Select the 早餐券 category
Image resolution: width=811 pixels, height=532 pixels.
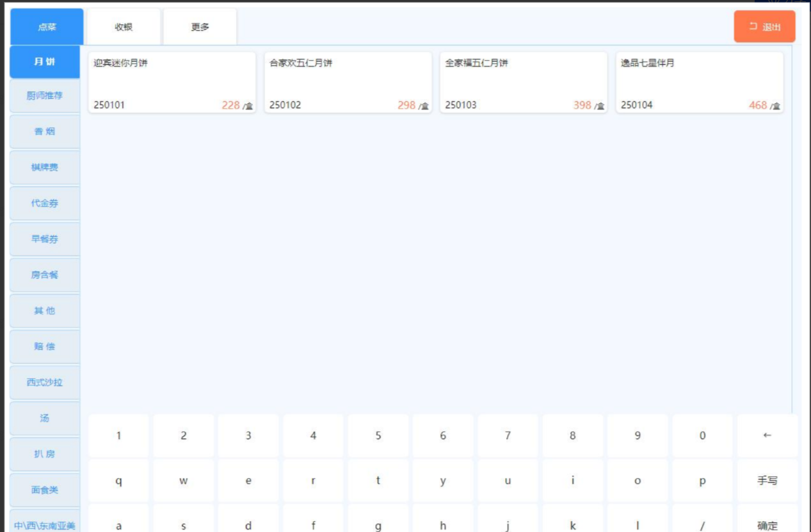45,239
